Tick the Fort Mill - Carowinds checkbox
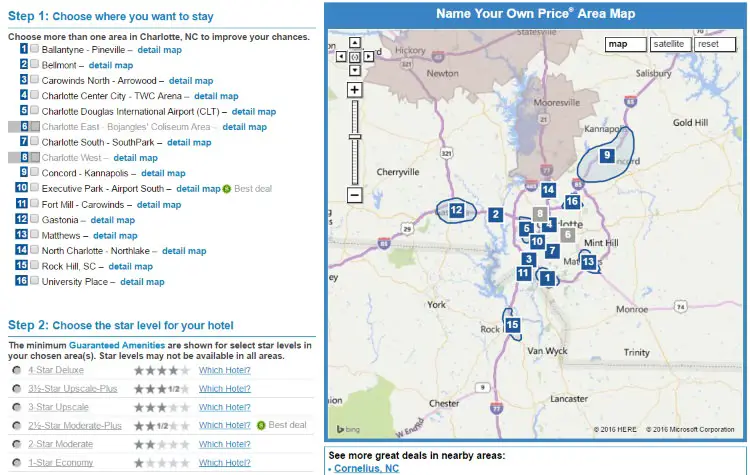This screenshot has height=475, width=750. (x=34, y=203)
